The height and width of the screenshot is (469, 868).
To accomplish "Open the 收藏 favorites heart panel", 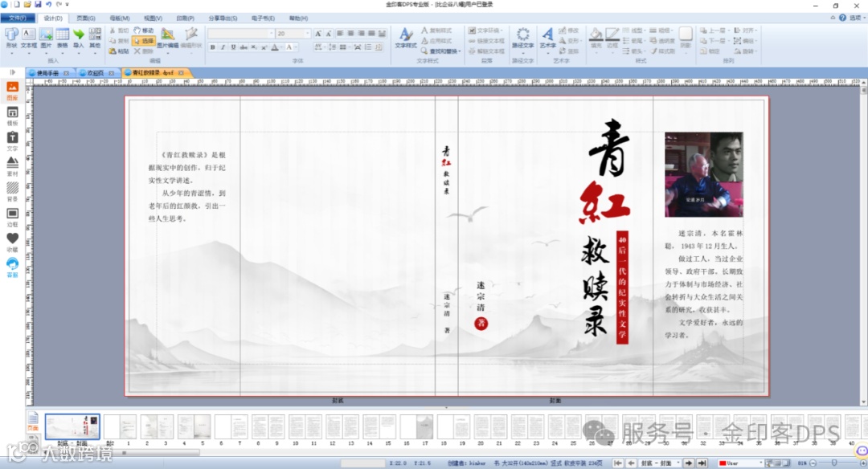I will pyautogui.click(x=12, y=243).
